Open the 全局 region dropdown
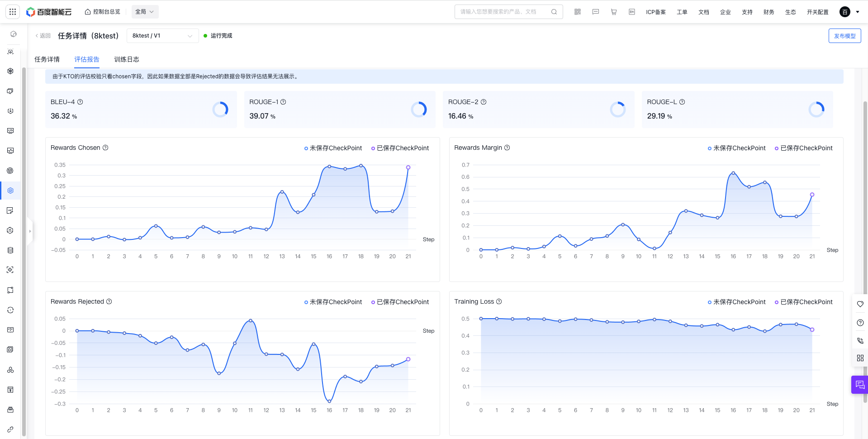The image size is (868, 439). coord(145,12)
